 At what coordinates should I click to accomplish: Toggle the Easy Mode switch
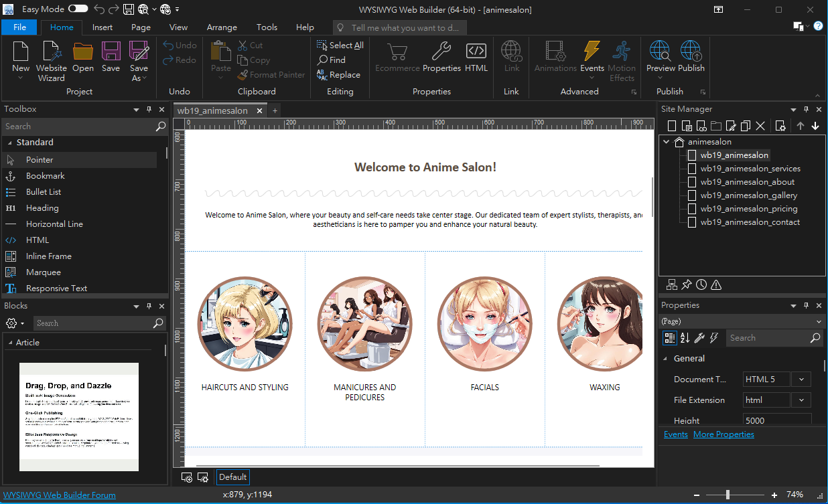pos(78,9)
